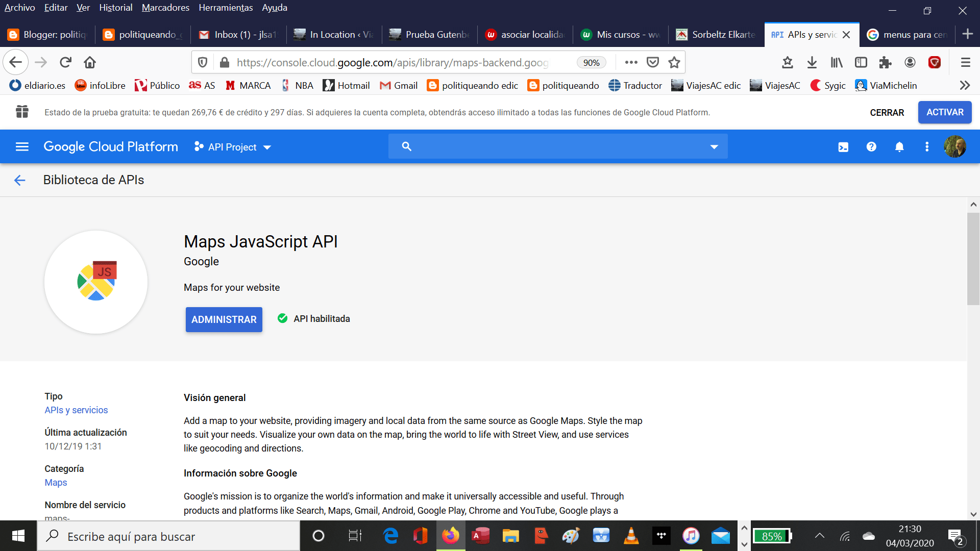Open VLC from the taskbar
This screenshot has width=980, height=551.
[x=631, y=536]
